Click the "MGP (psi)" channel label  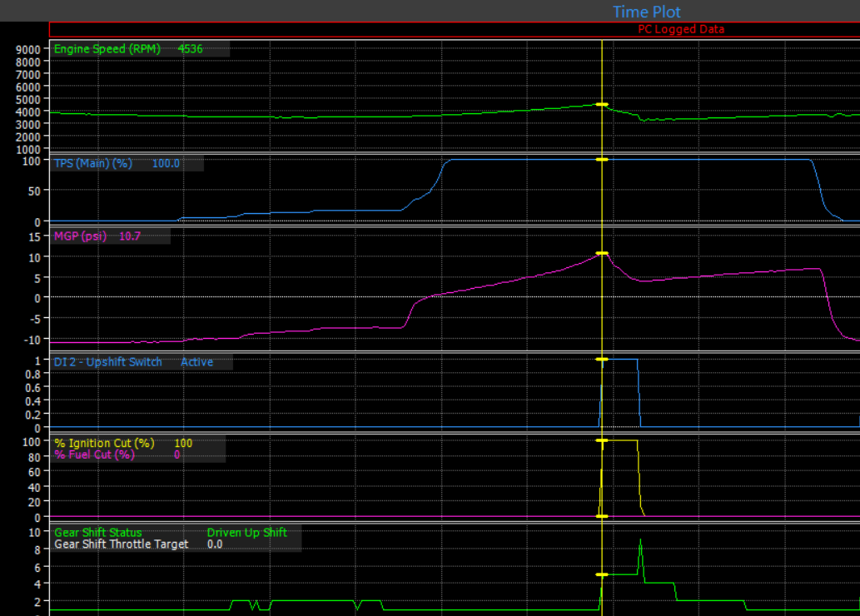pos(80,236)
